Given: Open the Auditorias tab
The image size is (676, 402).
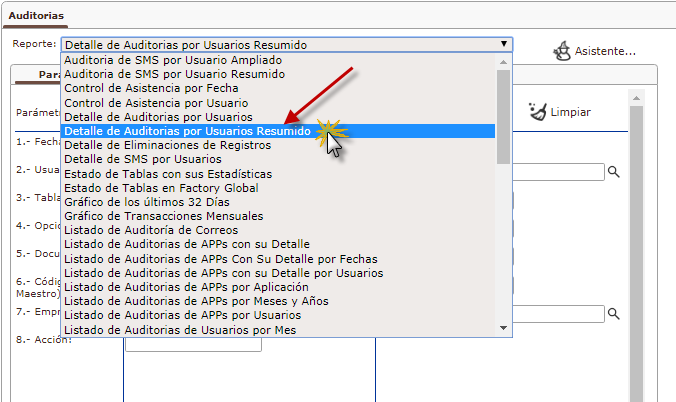Looking at the screenshot, I should tap(36, 17).
